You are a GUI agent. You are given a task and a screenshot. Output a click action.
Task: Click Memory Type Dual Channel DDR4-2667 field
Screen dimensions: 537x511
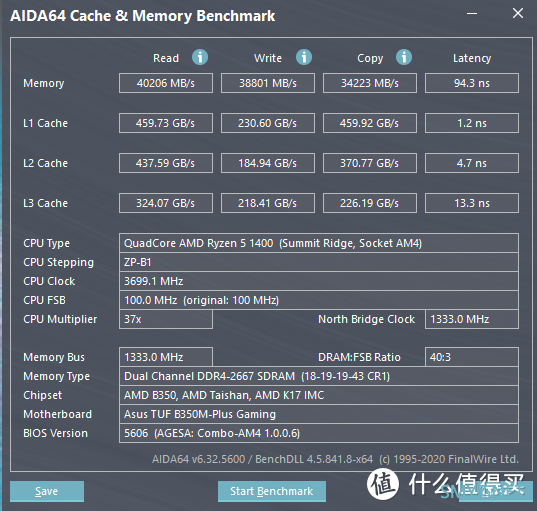319,376
